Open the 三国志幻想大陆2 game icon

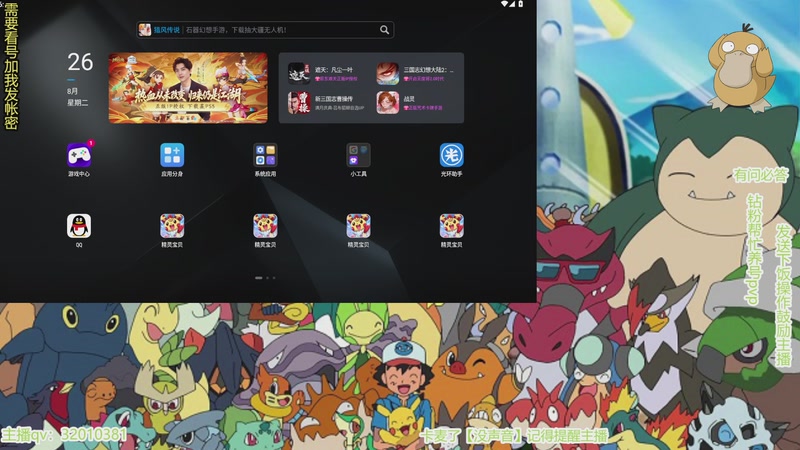(388, 73)
